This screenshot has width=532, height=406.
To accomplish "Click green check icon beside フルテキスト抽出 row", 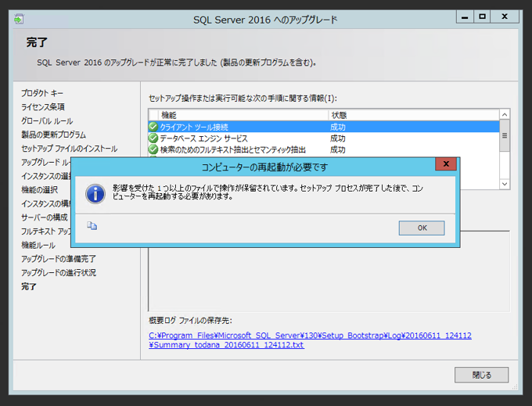I will pyautogui.click(x=153, y=149).
